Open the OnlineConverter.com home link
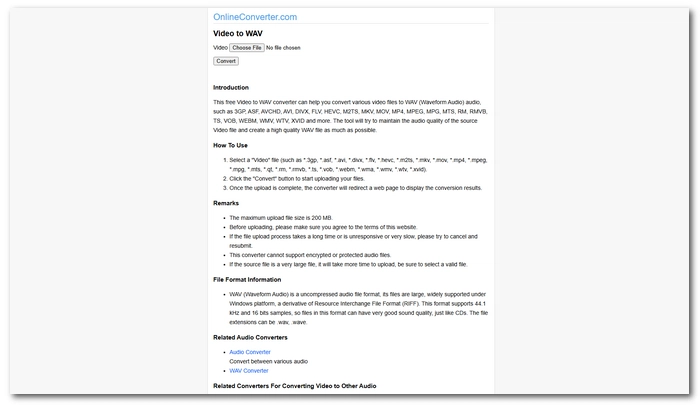Image resolution: width=700 pixels, height=405 pixels. (255, 17)
